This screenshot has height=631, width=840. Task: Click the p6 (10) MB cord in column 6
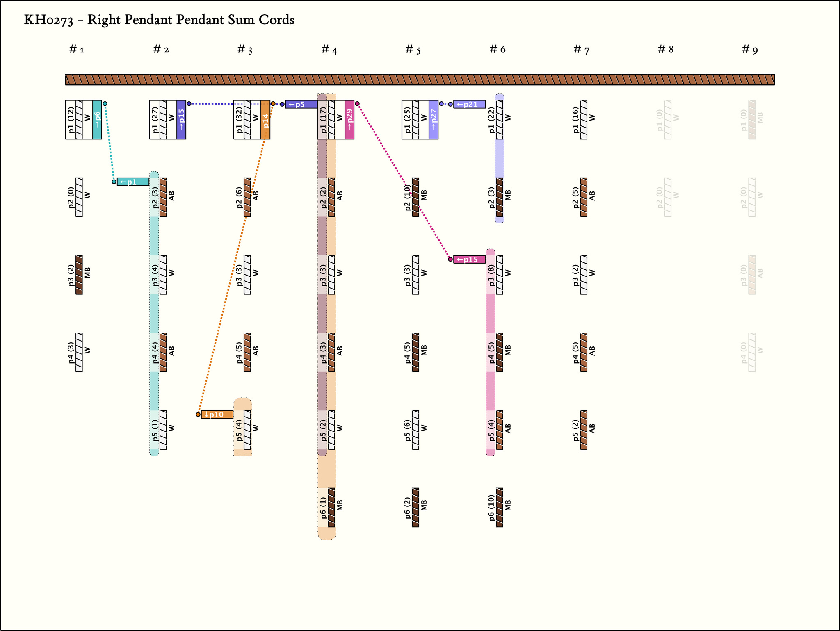click(500, 508)
